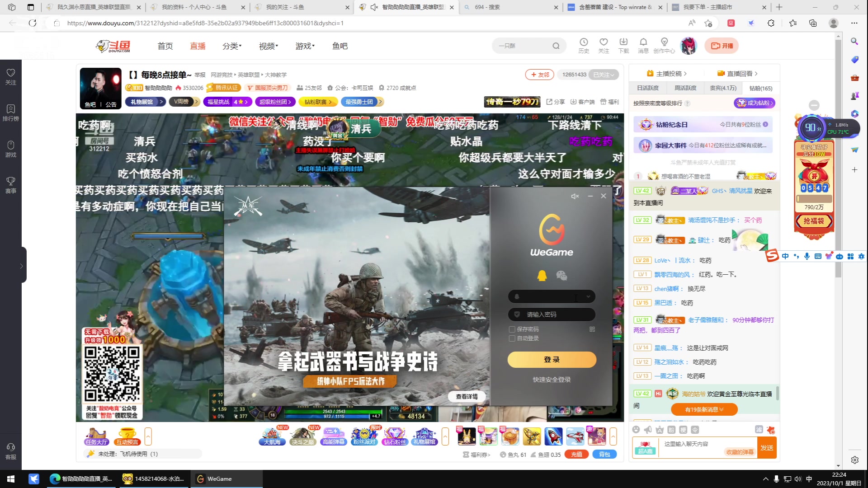Open the 滤 chat filter icon
Viewport: 868px width, 488px height.
(759, 430)
